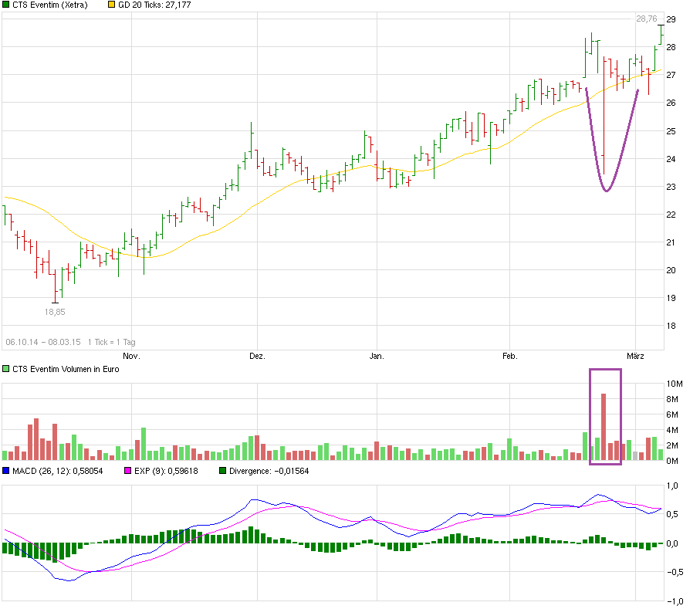This screenshot has height=609, width=700.
Task: Click the 28,76 high price label
Action: point(645,18)
